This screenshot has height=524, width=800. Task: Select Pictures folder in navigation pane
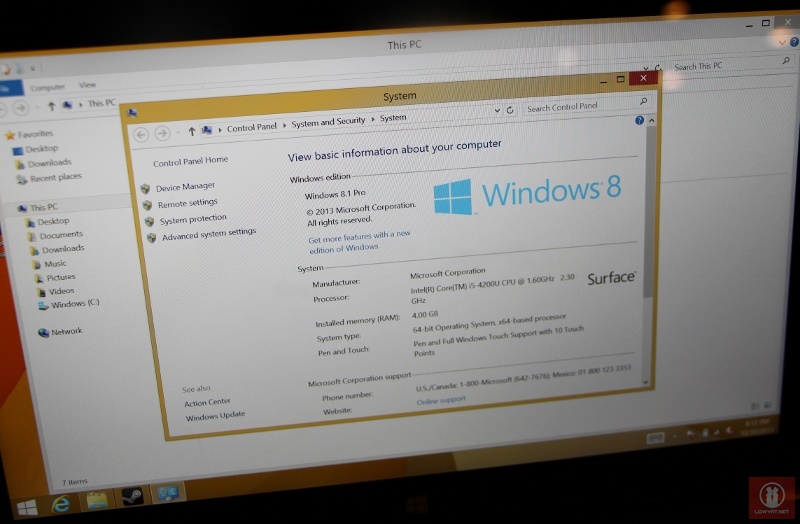(61, 277)
